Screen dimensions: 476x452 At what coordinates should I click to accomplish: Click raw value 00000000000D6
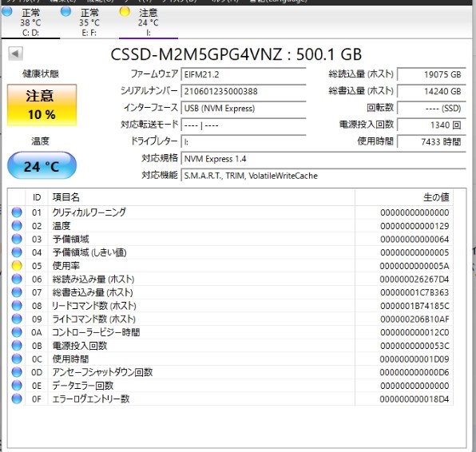[x=415, y=372]
